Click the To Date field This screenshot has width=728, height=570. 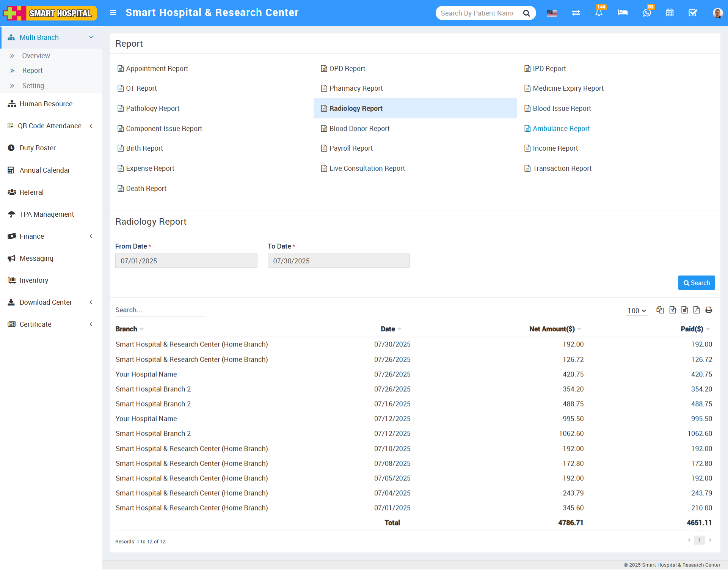pyautogui.click(x=339, y=261)
